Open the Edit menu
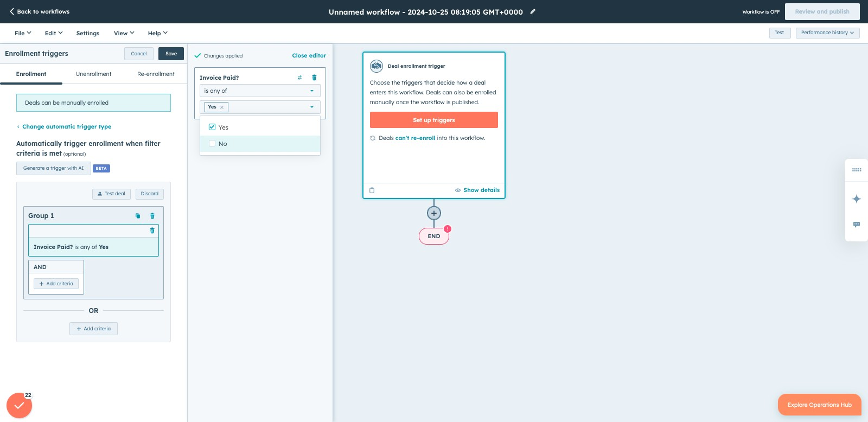868x422 pixels. pyautogui.click(x=54, y=33)
